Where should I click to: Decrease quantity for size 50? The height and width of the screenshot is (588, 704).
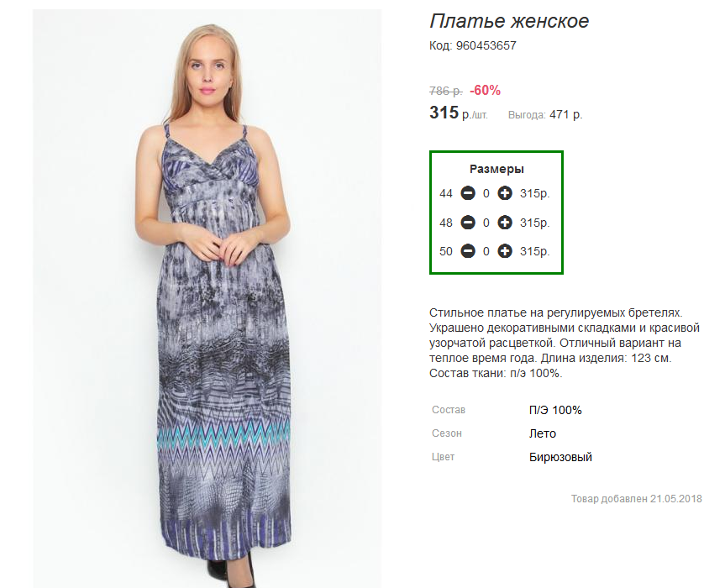468,251
